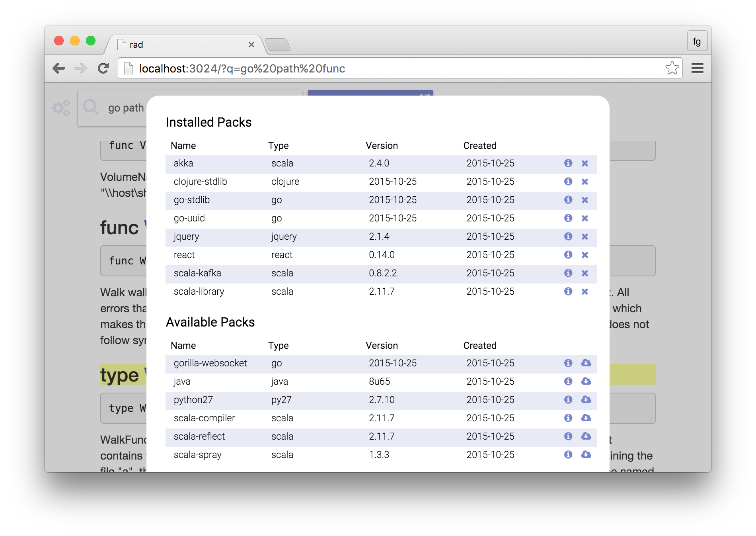
Task: Uninstall the clojure-stdlib pack
Action: coord(585,182)
